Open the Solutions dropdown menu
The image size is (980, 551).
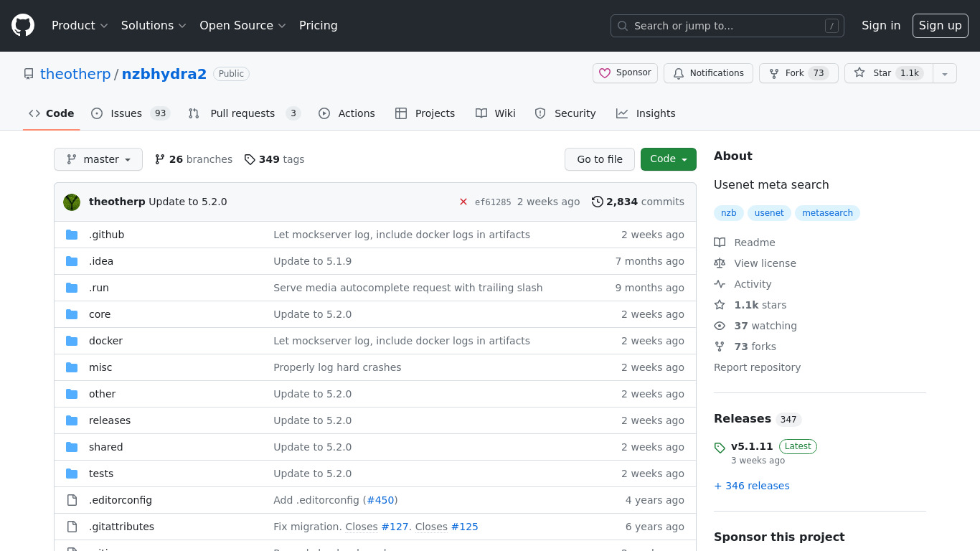point(154,25)
